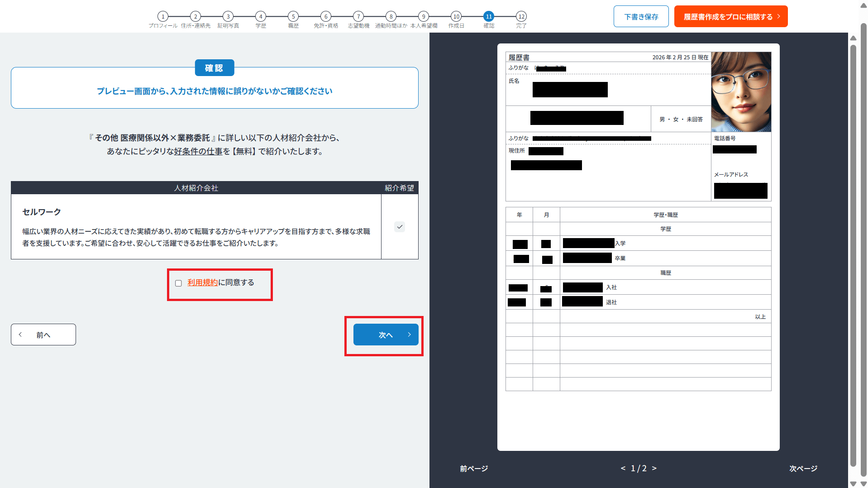Open 履歴書作成をプロに相談する orange button

[730, 17]
